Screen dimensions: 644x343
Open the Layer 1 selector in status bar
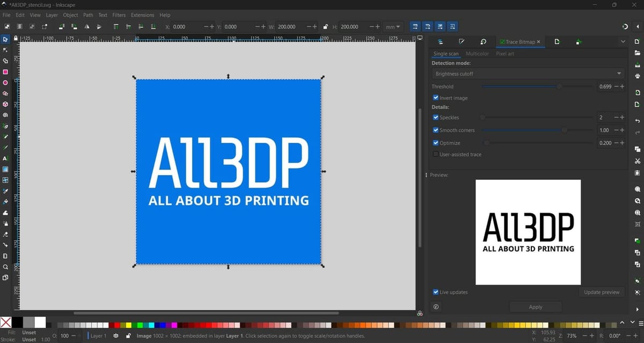98,335
